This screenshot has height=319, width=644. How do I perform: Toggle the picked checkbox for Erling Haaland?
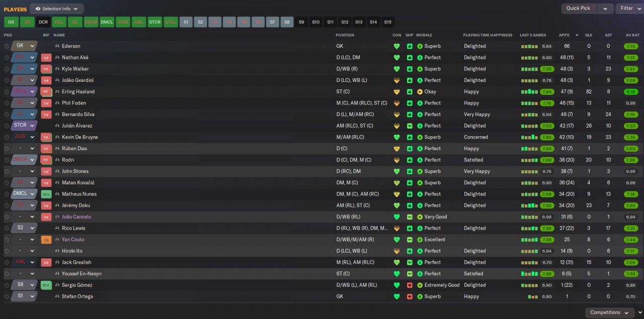point(7,92)
